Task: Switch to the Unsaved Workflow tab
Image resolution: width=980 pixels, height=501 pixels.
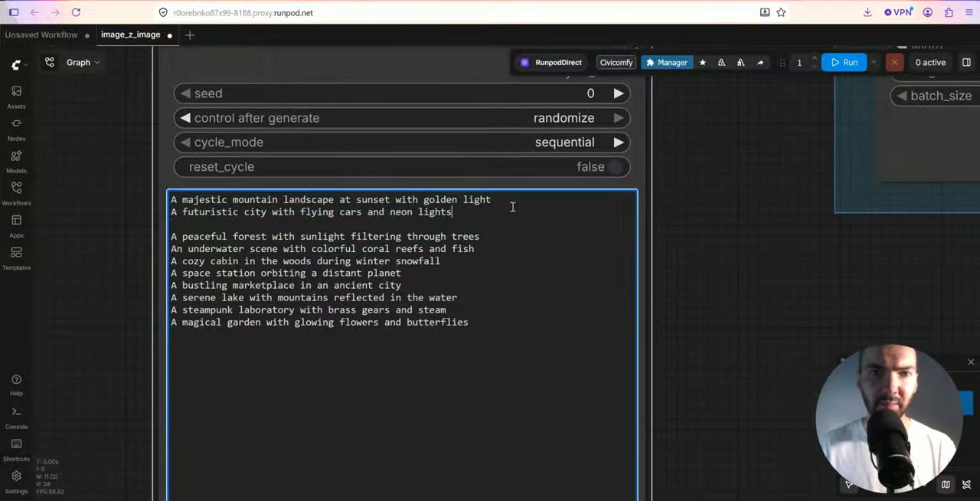Action: (x=41, y=34)
